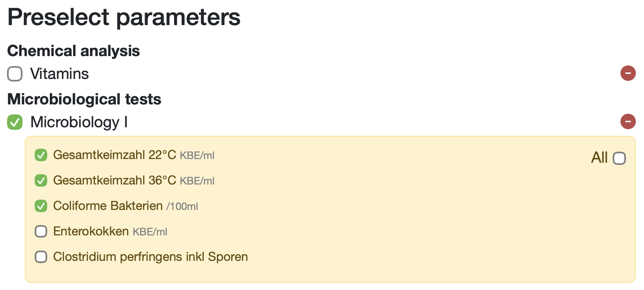Click the Microbiological tests section heading
The height and width of the screenshot is (290, 644).
pos(84,99)
